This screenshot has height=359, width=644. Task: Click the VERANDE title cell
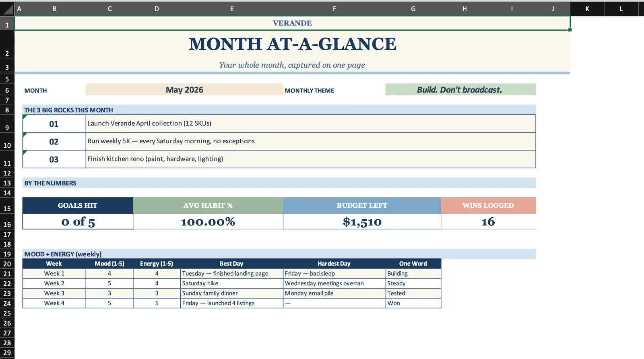(292, 23)
